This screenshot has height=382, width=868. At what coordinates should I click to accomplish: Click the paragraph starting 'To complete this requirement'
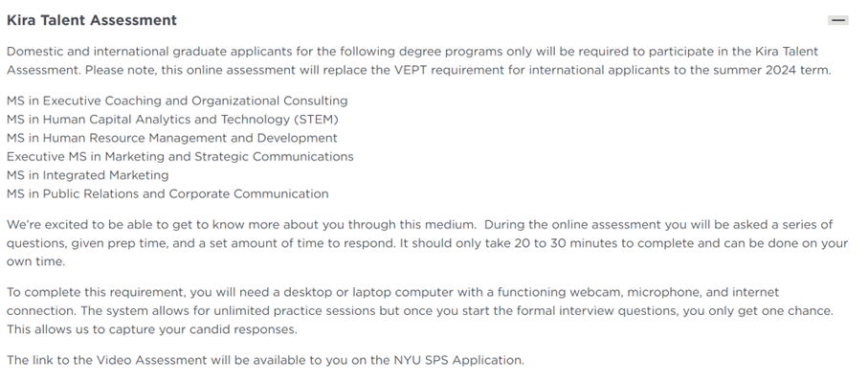(x=420, y=310)
